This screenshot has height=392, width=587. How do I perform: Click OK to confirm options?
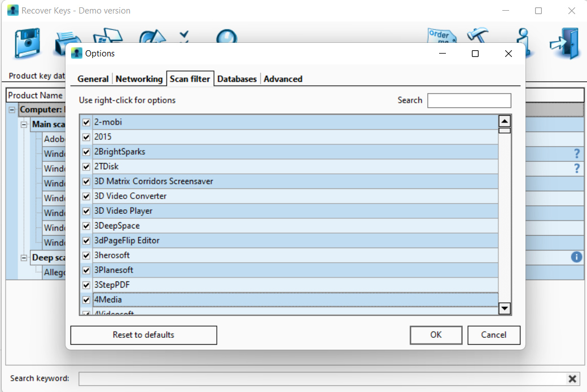(x=436, y=334)
